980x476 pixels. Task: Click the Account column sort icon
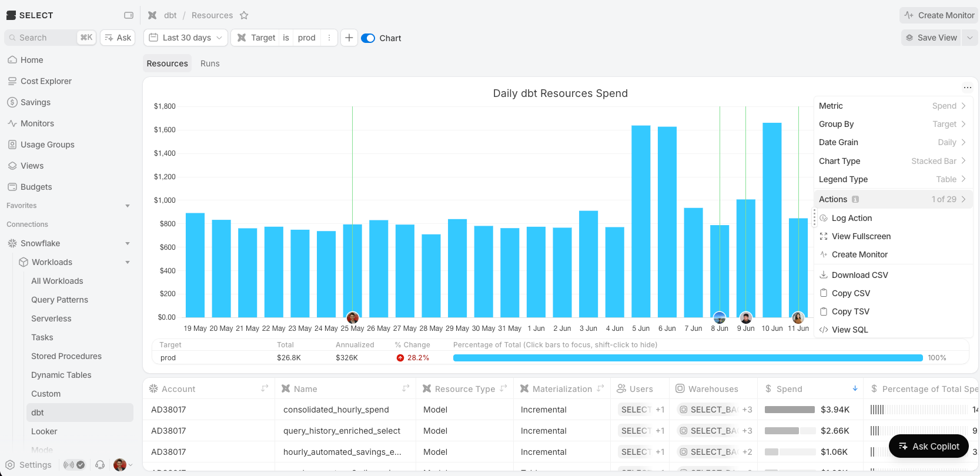(x=265, y=388)
